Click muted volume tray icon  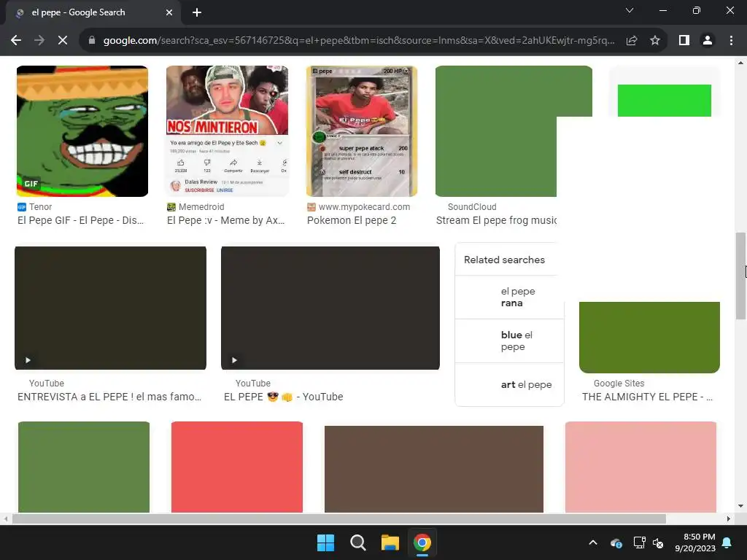pos(659,542)
